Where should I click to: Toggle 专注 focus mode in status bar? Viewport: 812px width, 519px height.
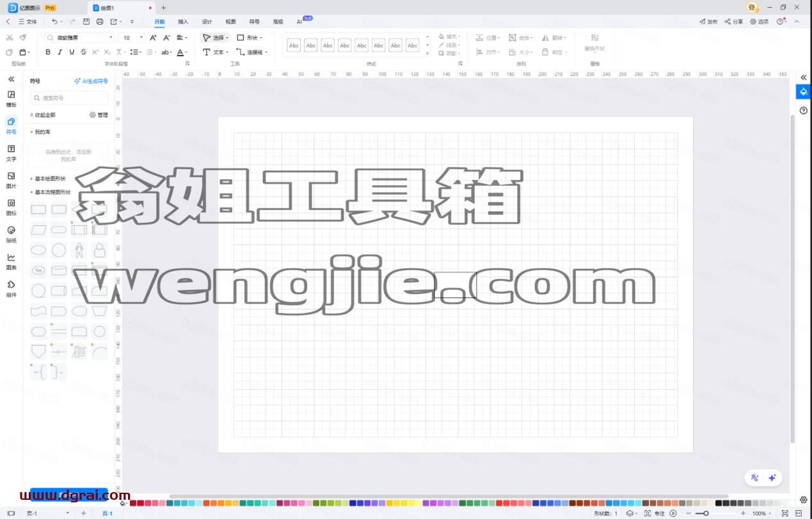tap(655, 513)
